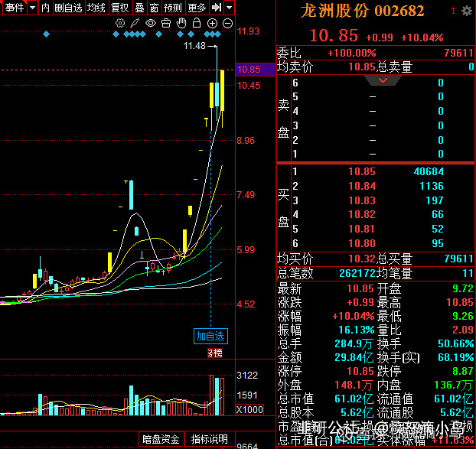Select the buy level 6 price 10.80
Image resolution: width=476 pixels, height=449 pixels.
pyautogui.click(x=362, y=243)
